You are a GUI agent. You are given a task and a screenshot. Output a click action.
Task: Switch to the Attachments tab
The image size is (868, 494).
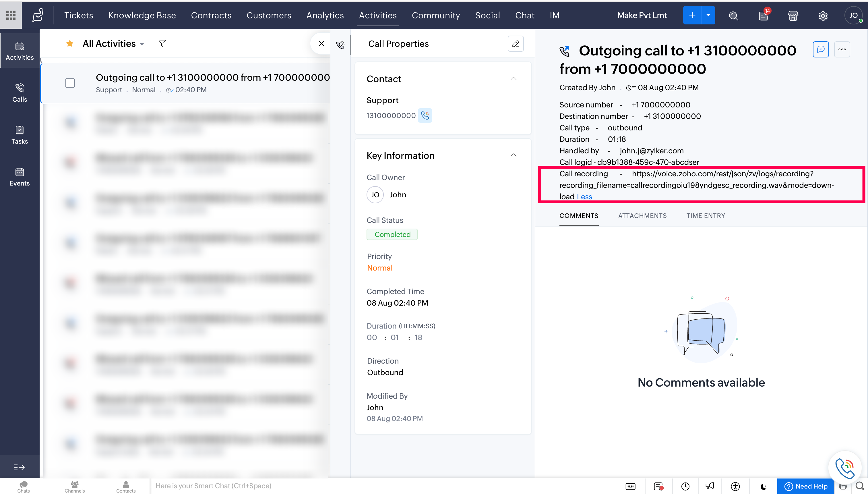coord(642,216)
